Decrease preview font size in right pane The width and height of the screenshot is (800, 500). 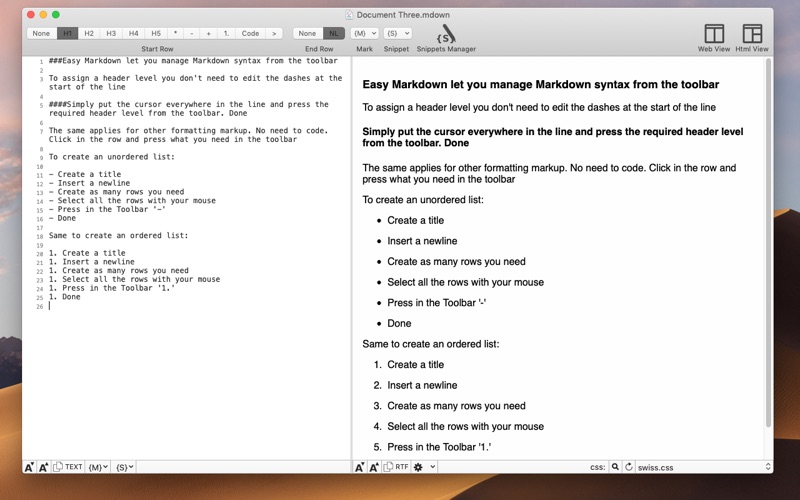[360, 467]
